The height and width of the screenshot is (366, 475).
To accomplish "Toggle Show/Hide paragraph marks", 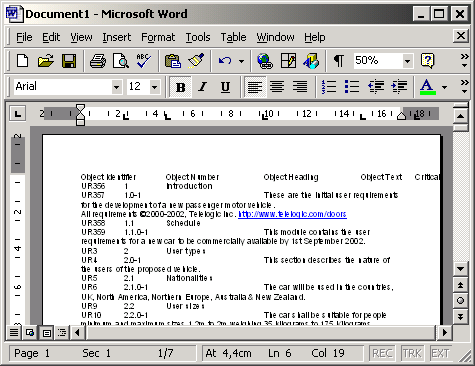I will [x=339, y=61].
